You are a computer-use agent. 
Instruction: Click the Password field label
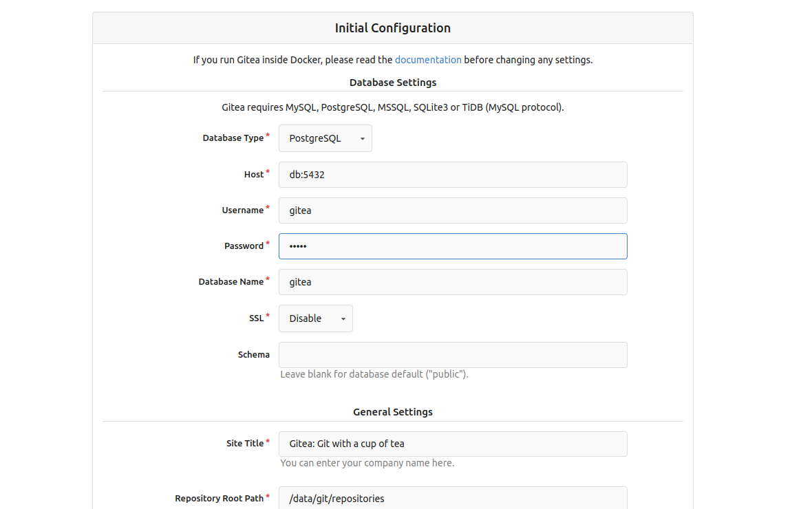(244, 246)
